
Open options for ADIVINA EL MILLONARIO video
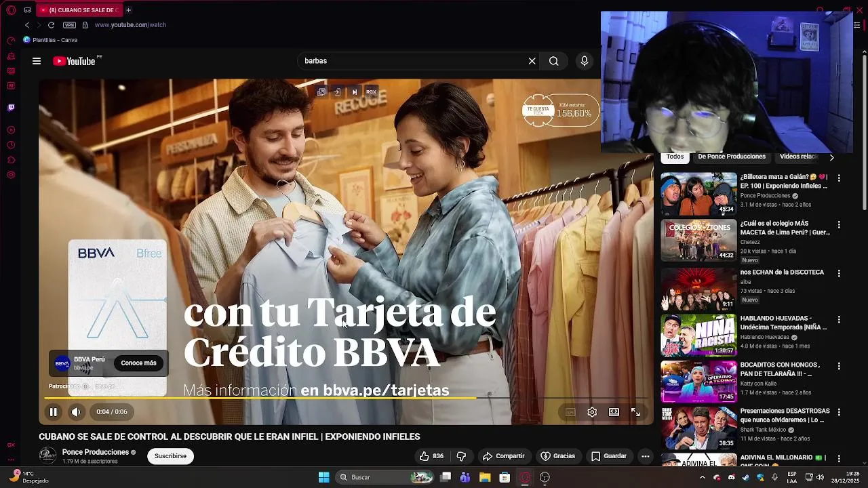839,459
